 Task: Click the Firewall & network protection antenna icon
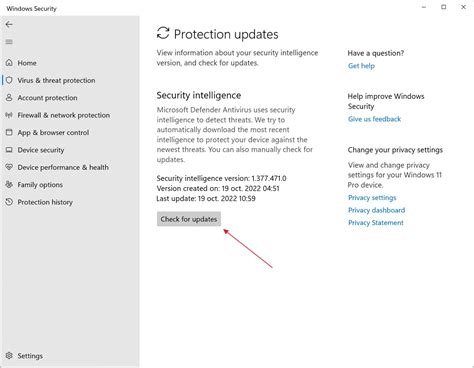[x=9, y=115]
